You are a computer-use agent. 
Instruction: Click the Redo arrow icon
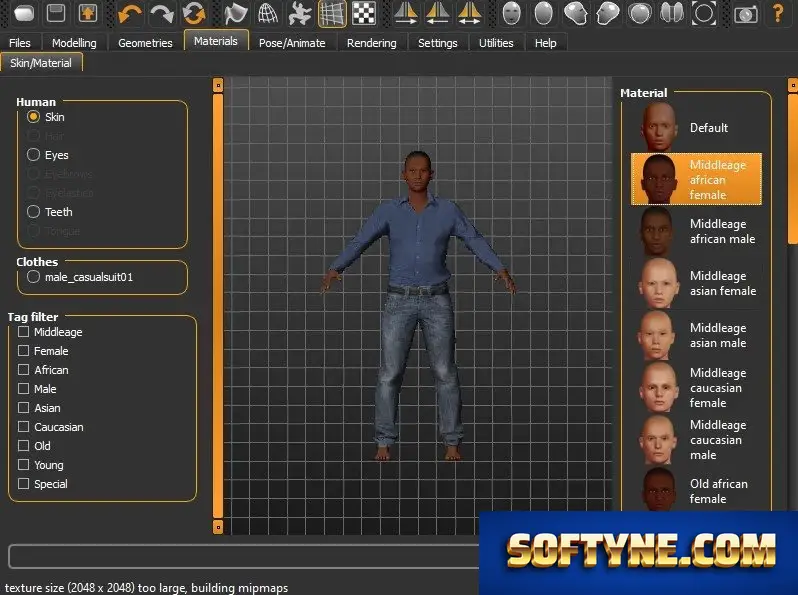161,13
